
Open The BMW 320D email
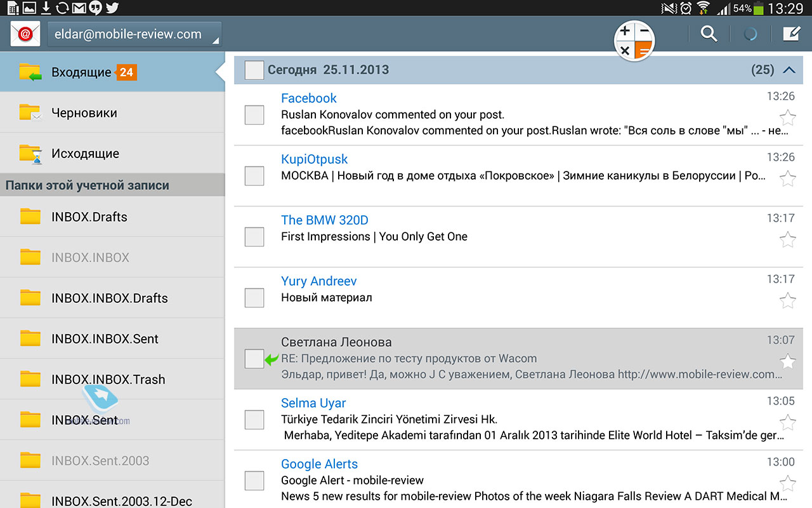click(x=518, y=236)
